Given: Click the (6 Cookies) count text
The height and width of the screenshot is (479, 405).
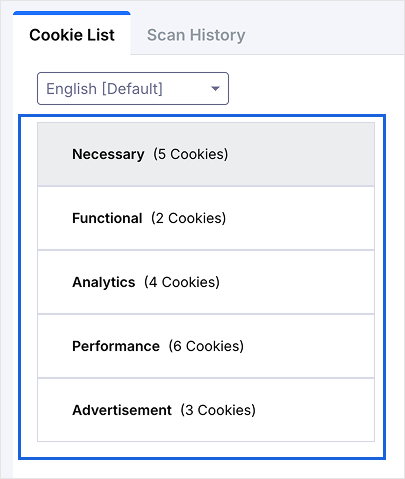Looking at the screenshot, I should tap(206, 346).
